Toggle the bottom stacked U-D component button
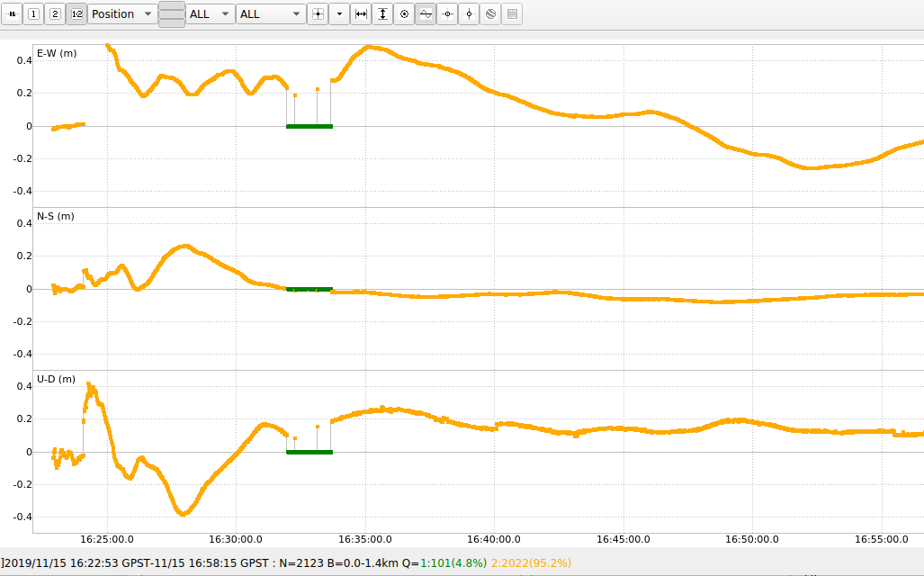 coord(172,23)
